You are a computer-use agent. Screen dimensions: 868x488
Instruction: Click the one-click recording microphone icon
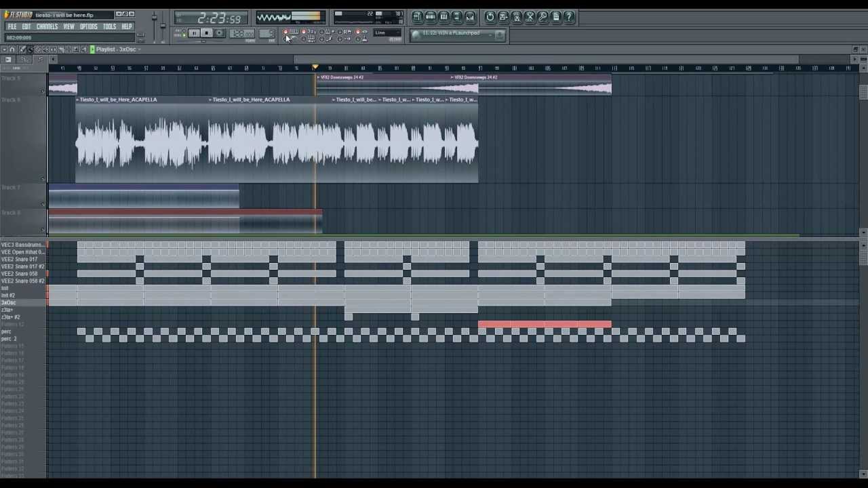point(542,17)
